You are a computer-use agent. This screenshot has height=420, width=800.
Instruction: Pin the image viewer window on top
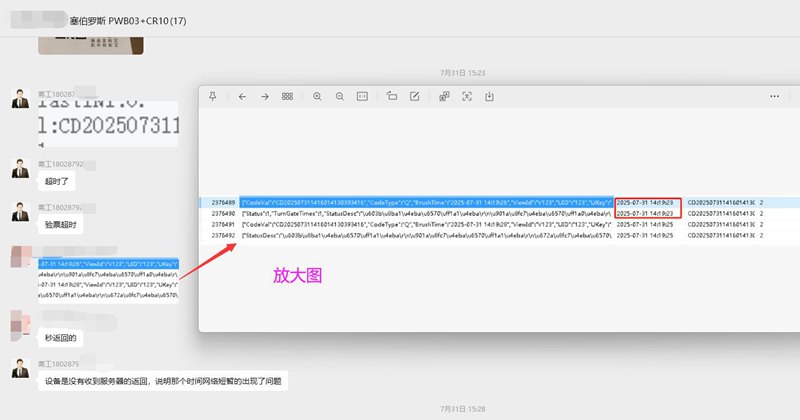[x=213, y=97]
